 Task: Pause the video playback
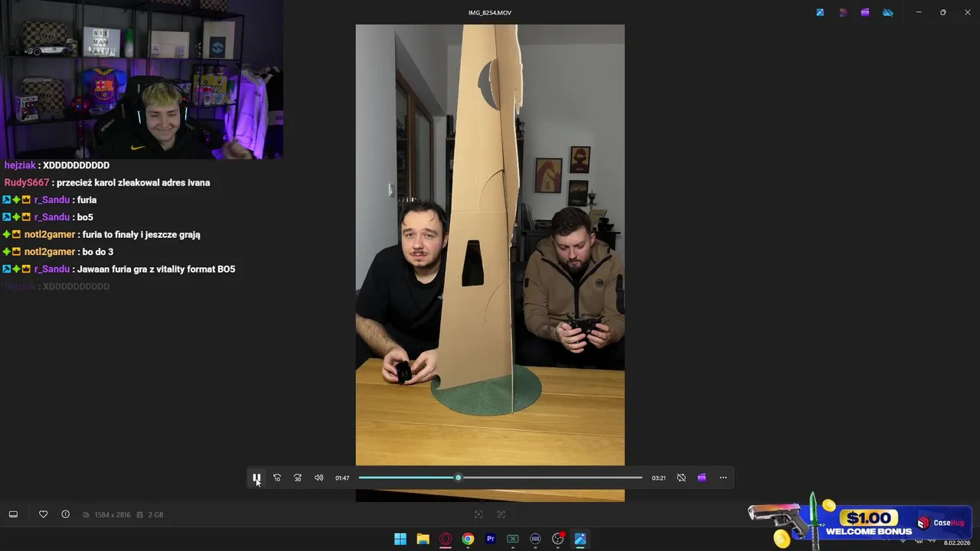(x=256, y=478)
